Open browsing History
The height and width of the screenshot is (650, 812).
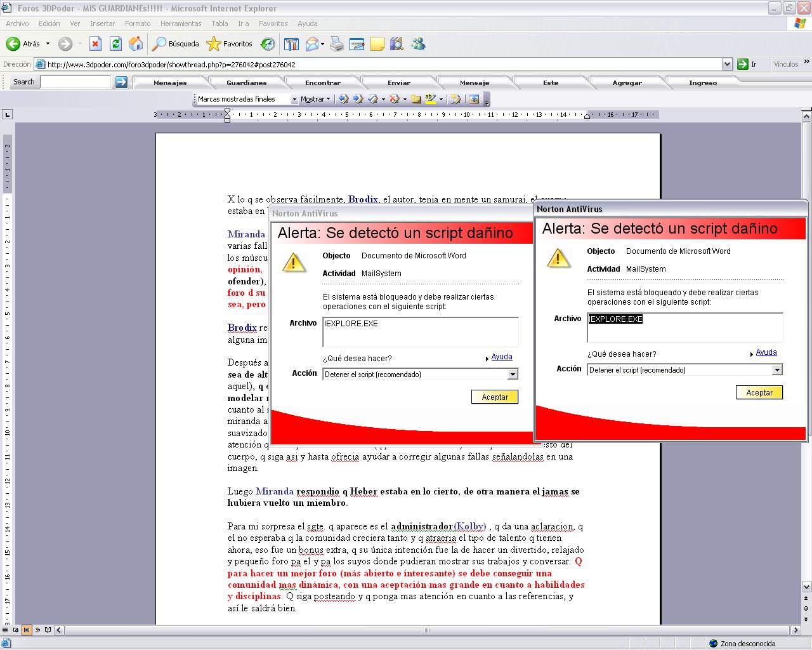268,44
